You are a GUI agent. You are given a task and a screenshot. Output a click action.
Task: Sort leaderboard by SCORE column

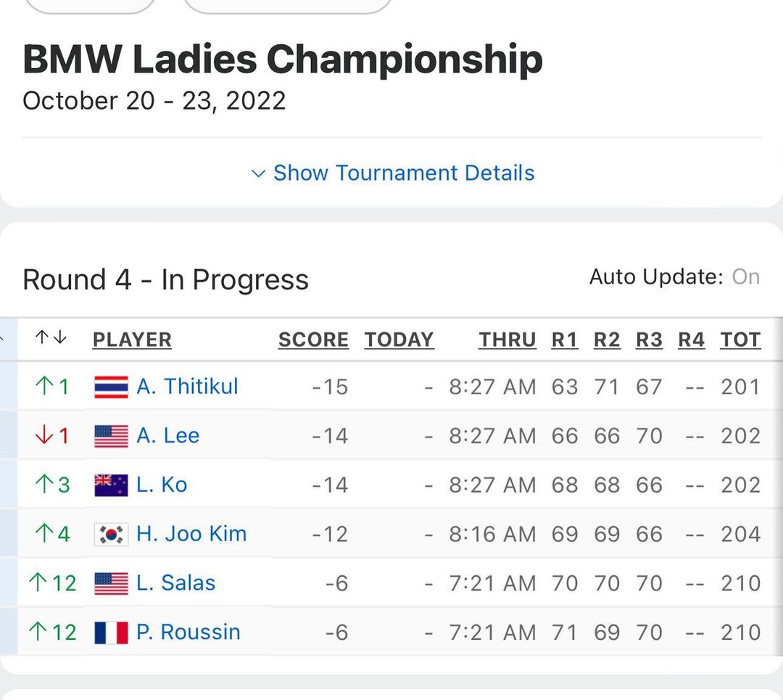[313, 339]
